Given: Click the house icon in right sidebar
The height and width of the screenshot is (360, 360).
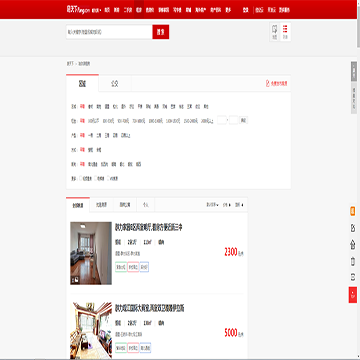Looking at the screenshot, I should point(353,245).
